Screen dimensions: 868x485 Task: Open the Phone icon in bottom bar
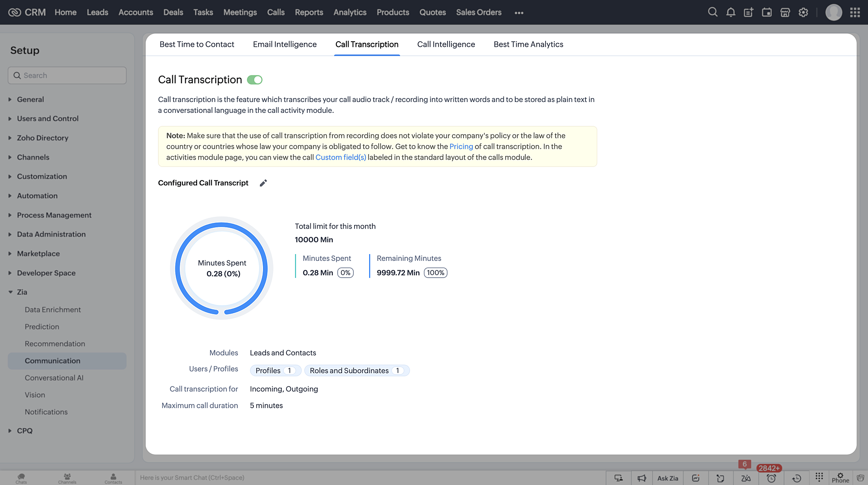tap(840, 478)
